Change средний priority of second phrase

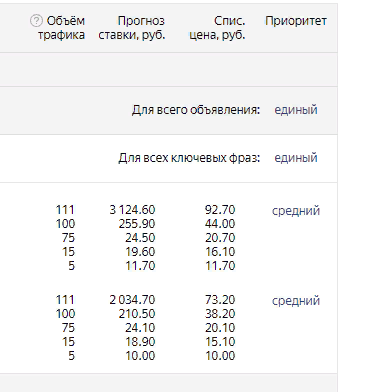296,301
